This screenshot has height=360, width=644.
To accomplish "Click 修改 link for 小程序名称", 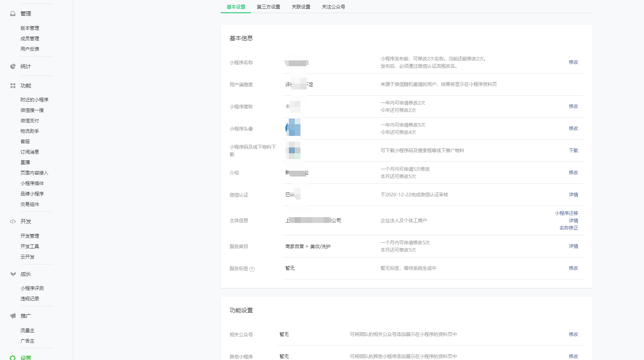I will (x=573, y=62).
